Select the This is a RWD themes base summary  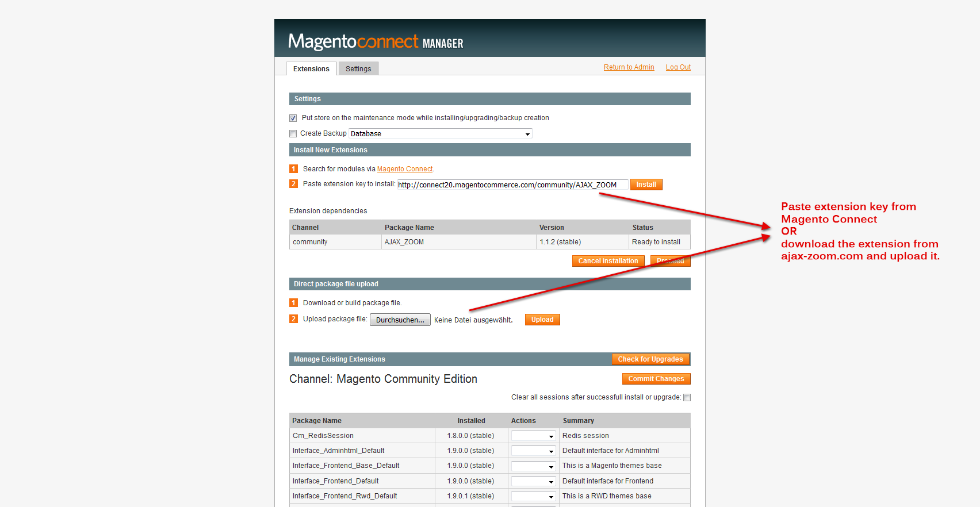(607, 496)
